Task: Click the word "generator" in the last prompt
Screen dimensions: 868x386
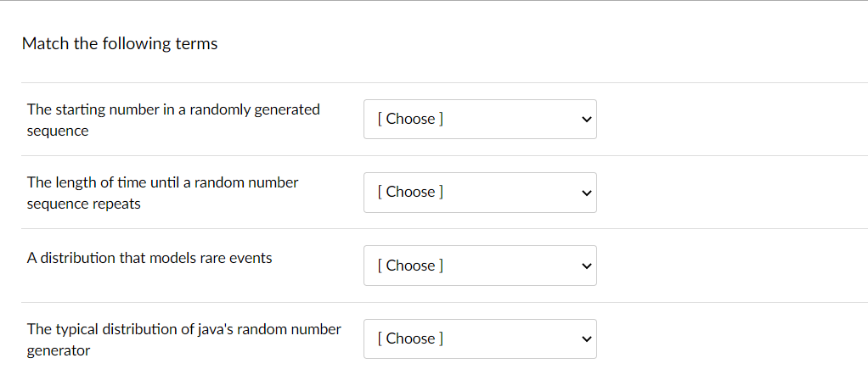Action: pos(59,350)
